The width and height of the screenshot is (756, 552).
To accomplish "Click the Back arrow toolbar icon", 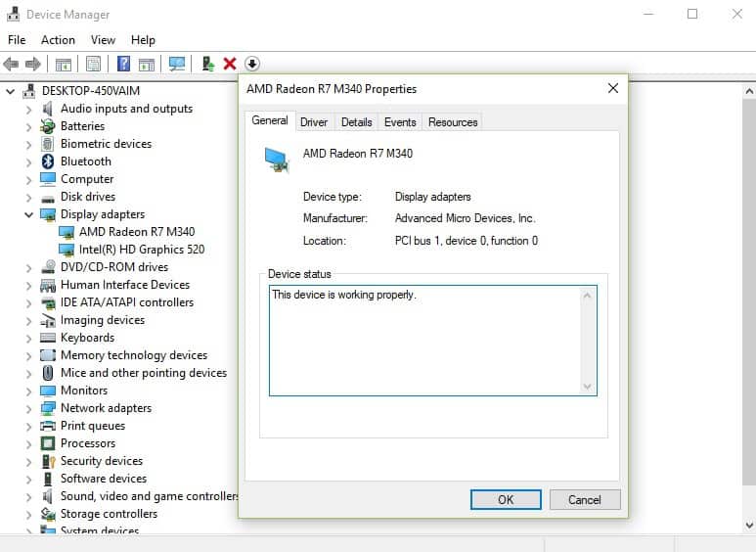I will (x=11, y=64).
